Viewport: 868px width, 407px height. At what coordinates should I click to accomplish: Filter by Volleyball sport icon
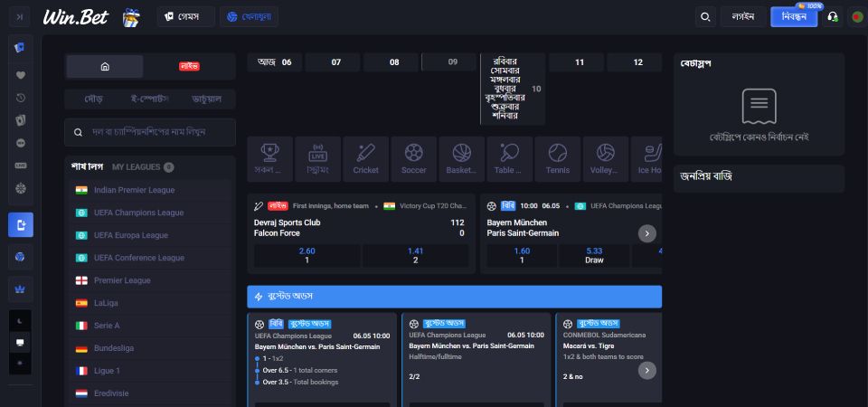(x=606, y=159)
